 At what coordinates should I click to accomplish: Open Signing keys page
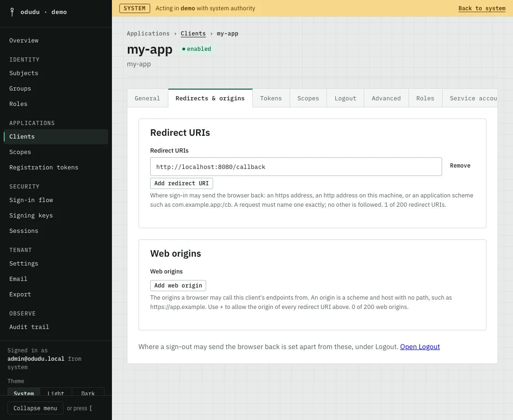pyautogui.click(x=56, y=216)
